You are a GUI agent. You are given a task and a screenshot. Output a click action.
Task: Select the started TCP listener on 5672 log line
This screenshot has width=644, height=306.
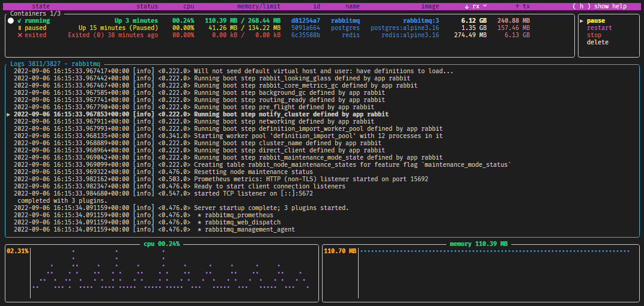163,193
